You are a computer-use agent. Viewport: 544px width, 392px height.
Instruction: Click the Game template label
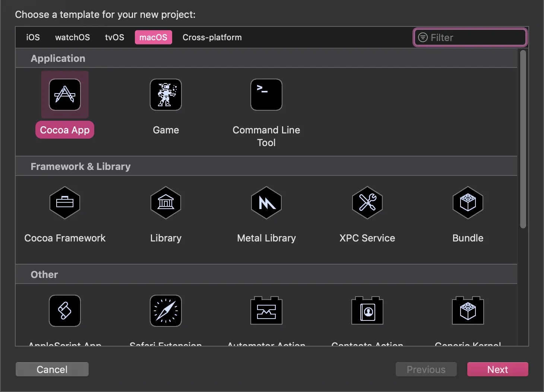pyautogui.click(x=166, y=130)
